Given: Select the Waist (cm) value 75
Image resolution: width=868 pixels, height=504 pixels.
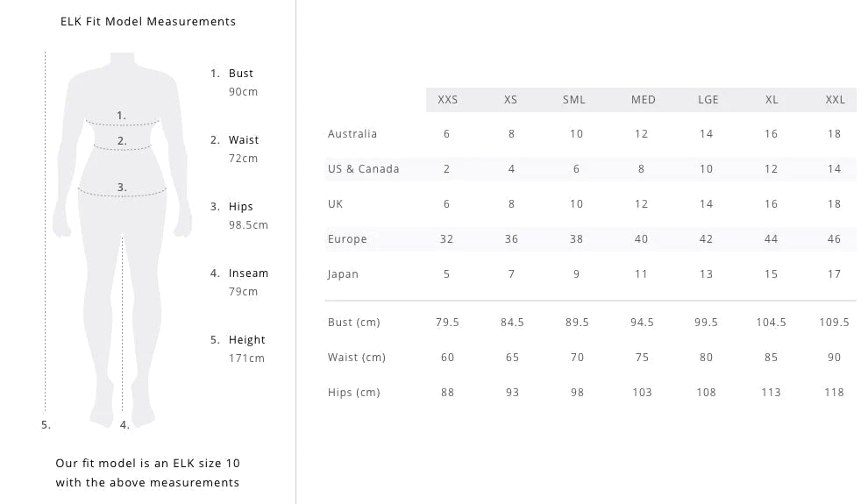Looking at the screenshot, I should point(642,358).
